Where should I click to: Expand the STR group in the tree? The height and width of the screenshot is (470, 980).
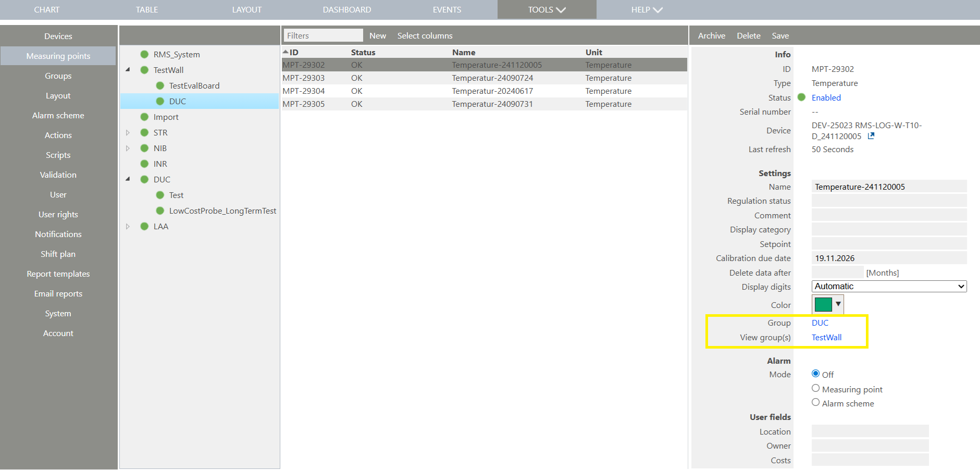128,132
